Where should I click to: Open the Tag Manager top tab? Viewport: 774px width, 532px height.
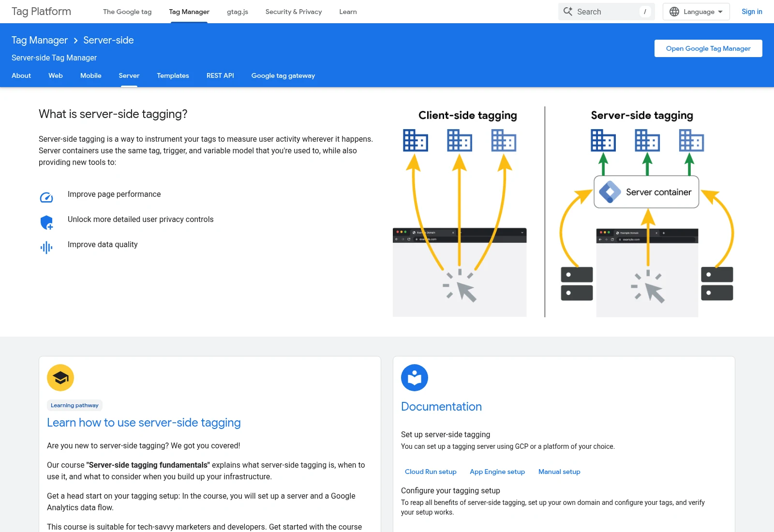click(189, 12)
